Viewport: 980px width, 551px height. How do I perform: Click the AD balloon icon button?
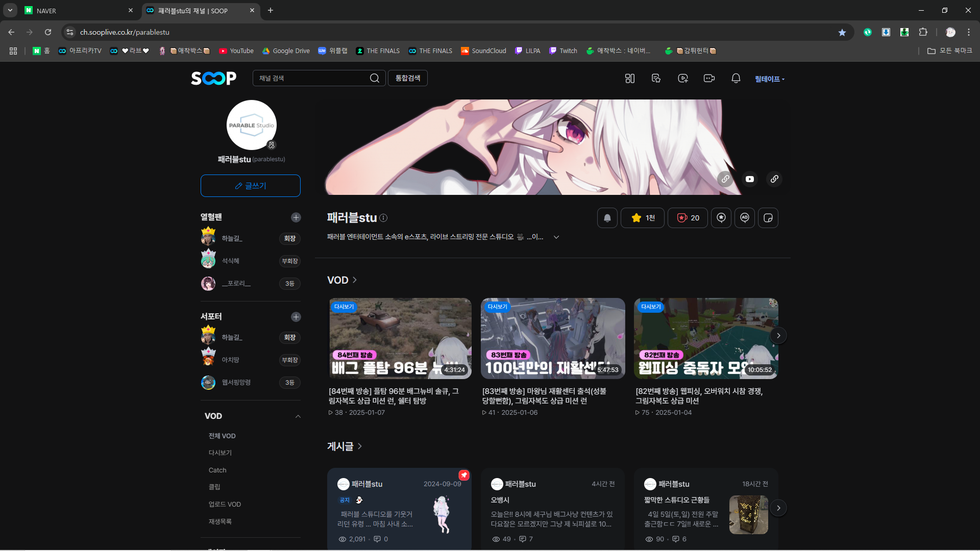(745, 218)
